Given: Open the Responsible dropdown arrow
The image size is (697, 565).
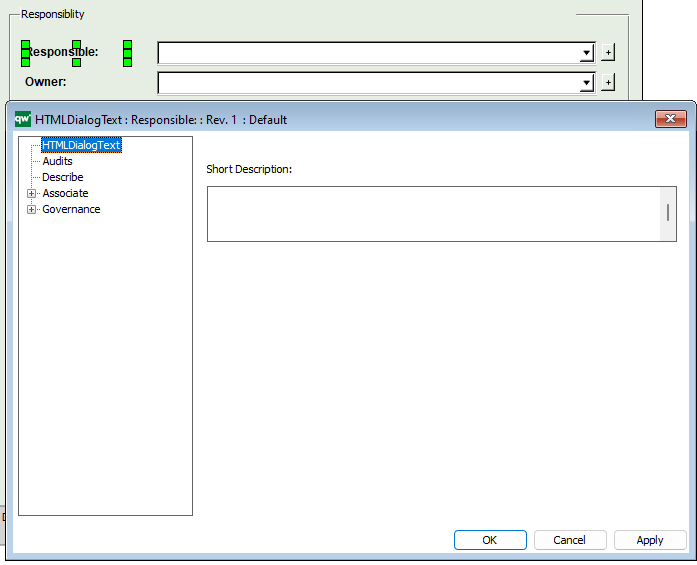Looking at the screenshot, I should point(587,53).
